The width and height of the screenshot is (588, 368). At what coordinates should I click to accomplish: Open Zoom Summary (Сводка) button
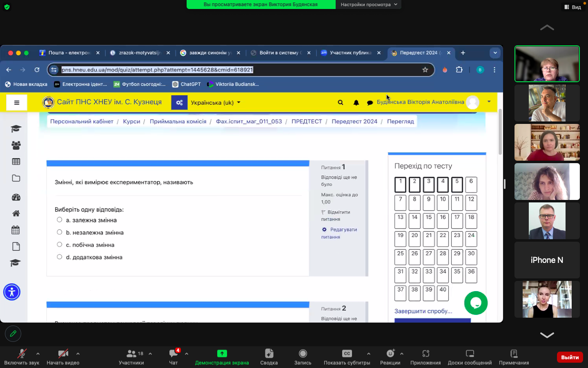269,357
